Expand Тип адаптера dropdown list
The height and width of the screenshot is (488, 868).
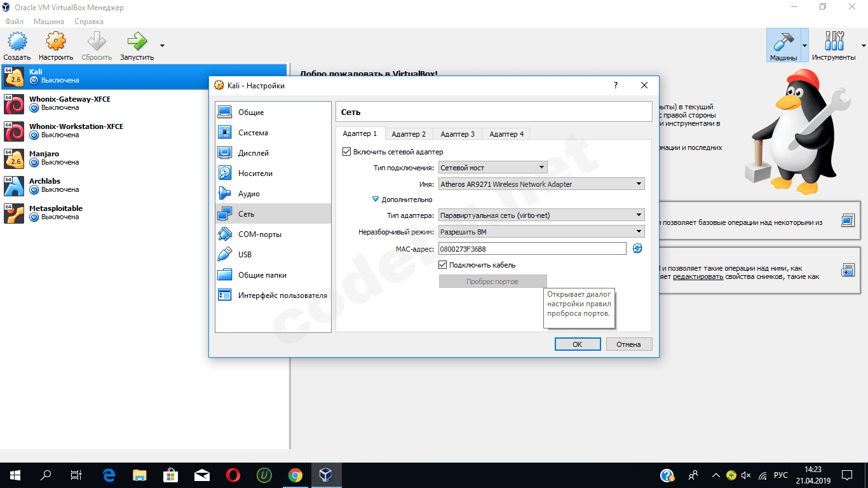tap(541, 215)
